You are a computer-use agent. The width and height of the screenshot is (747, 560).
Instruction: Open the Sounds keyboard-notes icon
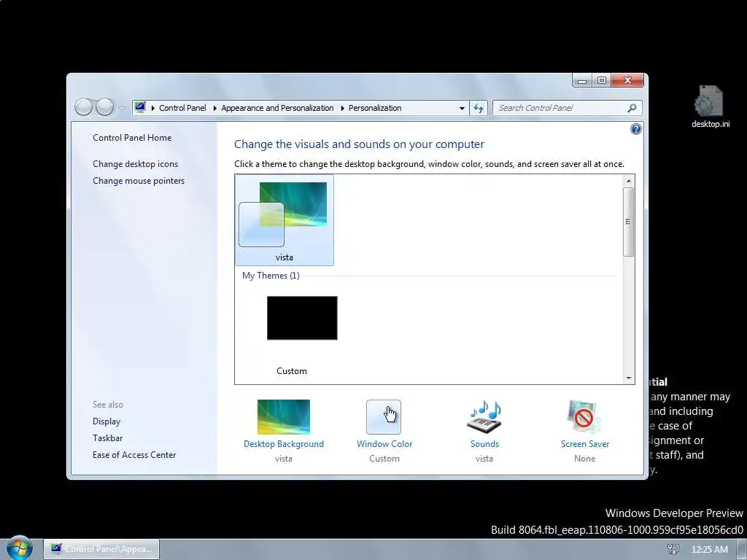(x=484, y=416)
